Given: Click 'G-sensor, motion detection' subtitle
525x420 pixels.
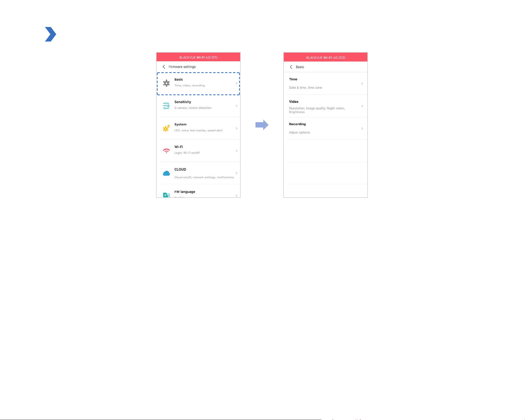Looking at the screenshot, I should tap(193, 108).
